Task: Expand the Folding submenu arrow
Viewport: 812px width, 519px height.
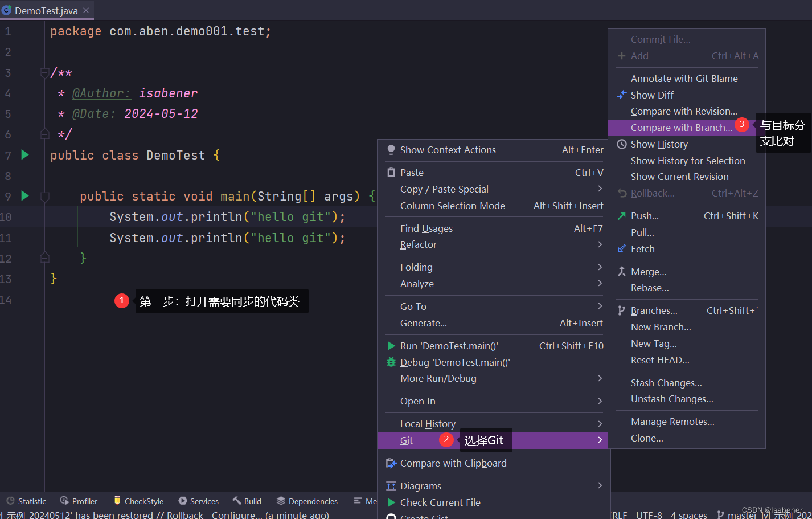Action: tap(600, 267)
